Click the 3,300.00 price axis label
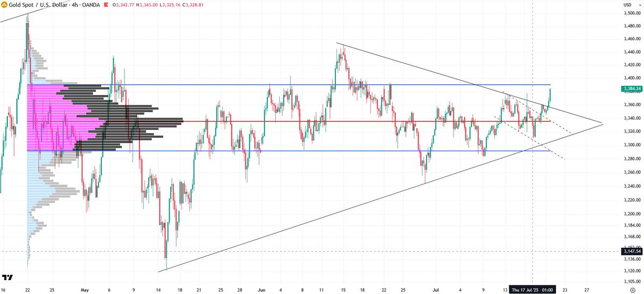The height and width of the screenshot is (294, 644). 631,145
